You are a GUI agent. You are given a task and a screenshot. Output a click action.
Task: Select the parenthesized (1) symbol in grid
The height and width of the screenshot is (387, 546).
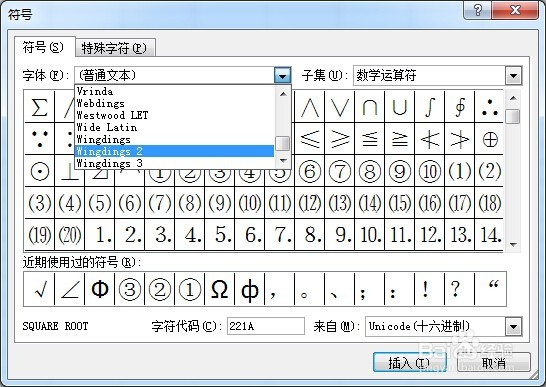point(460,171)
